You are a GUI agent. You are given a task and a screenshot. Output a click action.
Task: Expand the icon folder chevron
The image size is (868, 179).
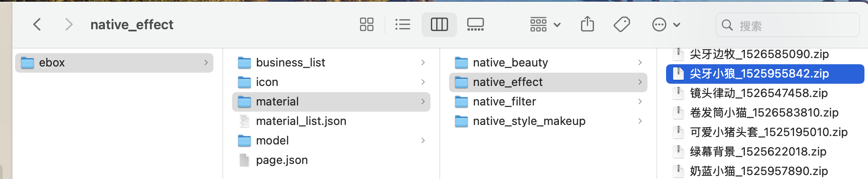[x=423, y=82]
